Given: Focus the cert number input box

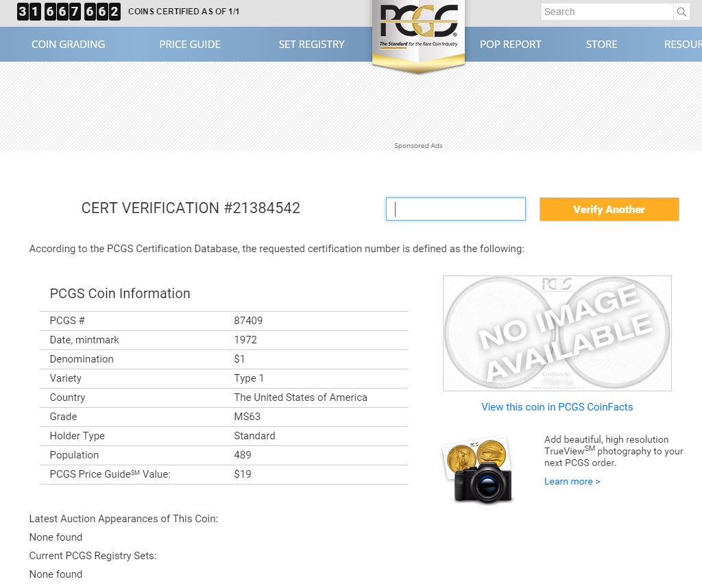Looking at the screenshot, I should [x=456, y=209].
